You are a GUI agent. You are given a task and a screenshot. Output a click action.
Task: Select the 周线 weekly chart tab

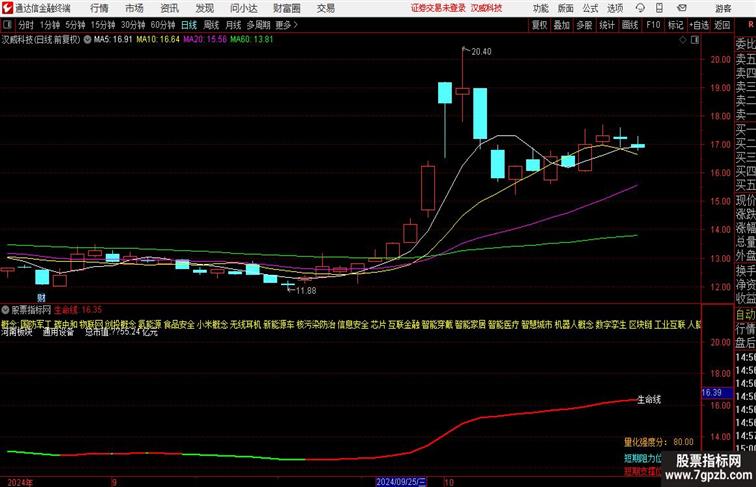tap(211, 25)
